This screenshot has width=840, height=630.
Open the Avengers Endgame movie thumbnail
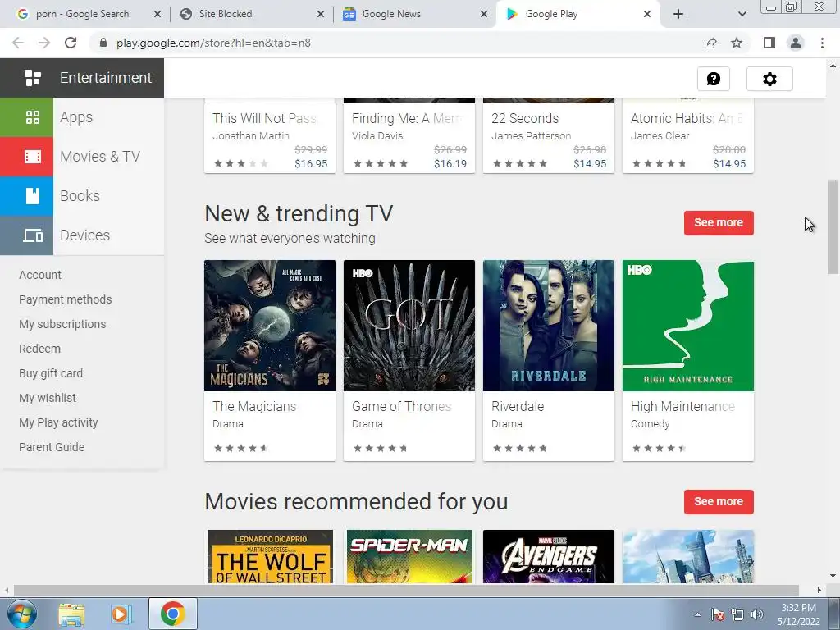coord(549,557)
